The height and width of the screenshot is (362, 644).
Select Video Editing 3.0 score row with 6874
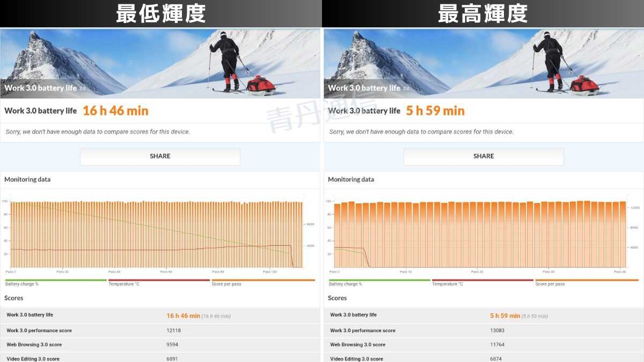(484, 358)
